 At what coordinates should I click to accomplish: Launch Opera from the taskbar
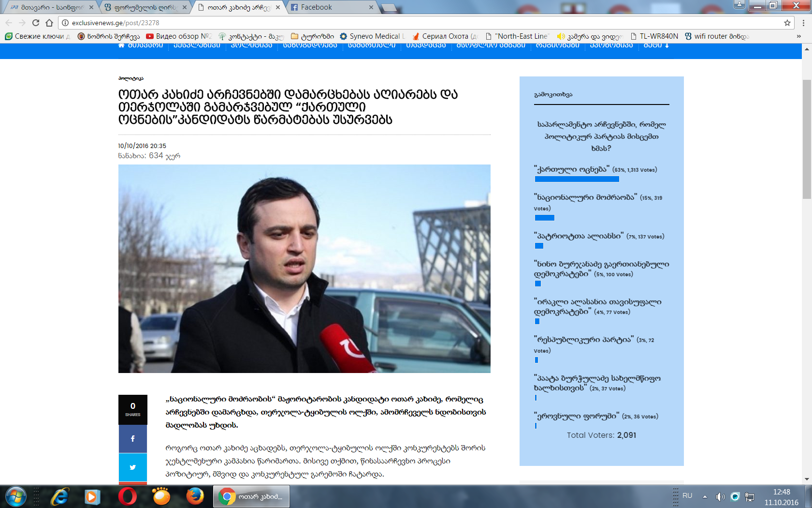click(128, 497)
